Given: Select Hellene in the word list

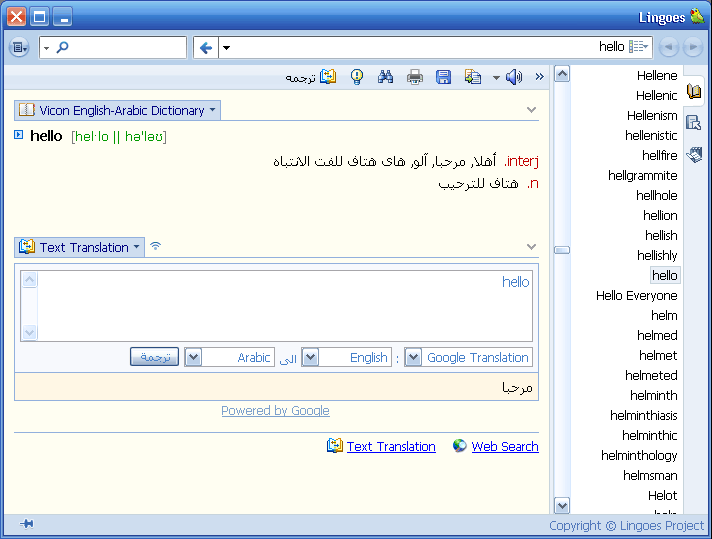Looking at the screenshot, I should tap(657, 75).
